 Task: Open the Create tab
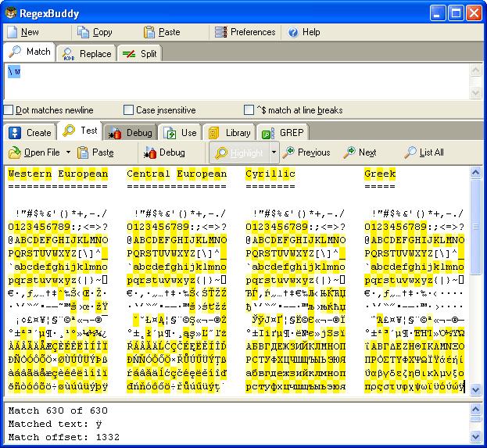30,133
